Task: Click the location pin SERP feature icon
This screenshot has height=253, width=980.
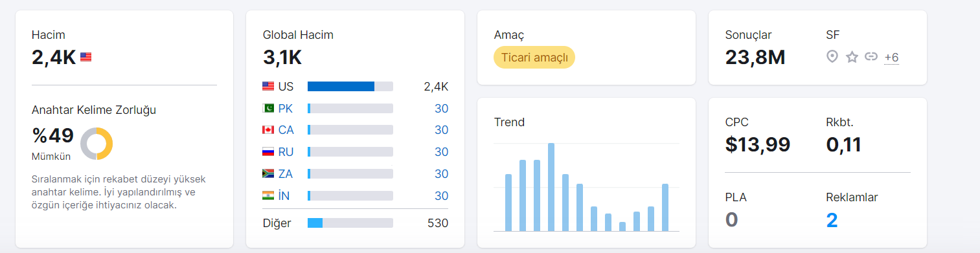Action: click(x=832, y=57)
